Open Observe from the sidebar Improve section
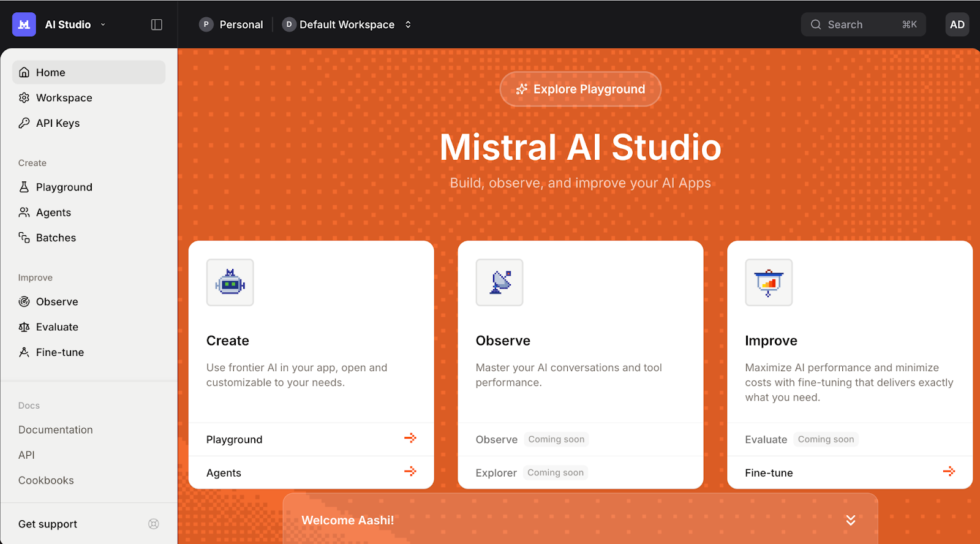Screen dimensions: 980x544 pyautogui.click(x=89, y=301)
